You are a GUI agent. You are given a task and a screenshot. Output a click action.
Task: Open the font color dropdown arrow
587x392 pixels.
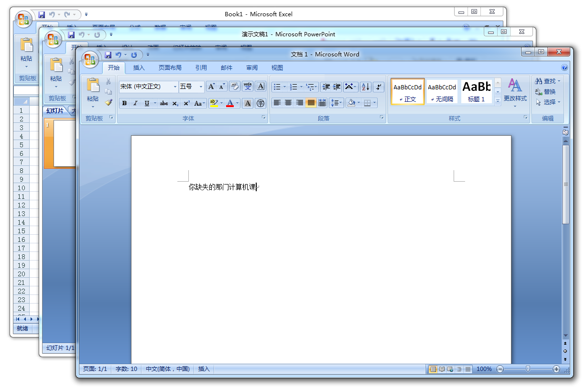click(237, 103)
